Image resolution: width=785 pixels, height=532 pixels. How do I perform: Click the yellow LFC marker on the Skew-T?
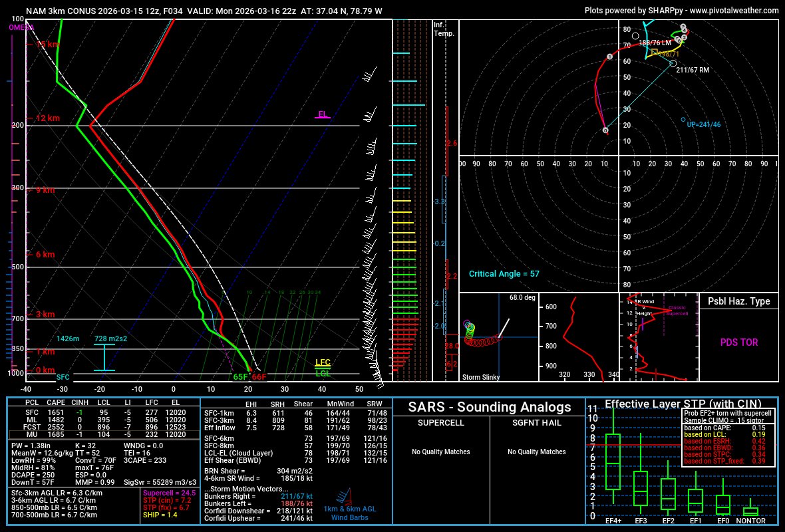coord(323,363)
